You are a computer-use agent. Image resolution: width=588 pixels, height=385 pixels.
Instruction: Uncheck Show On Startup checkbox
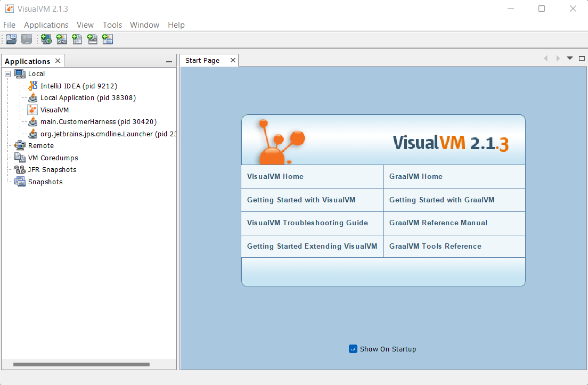tap(353, 349)
